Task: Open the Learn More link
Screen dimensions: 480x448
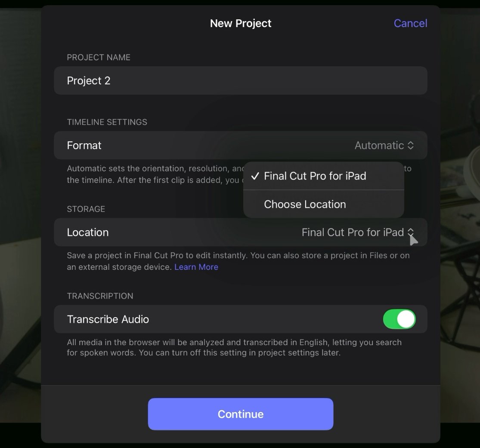Action: coord(196,267)
